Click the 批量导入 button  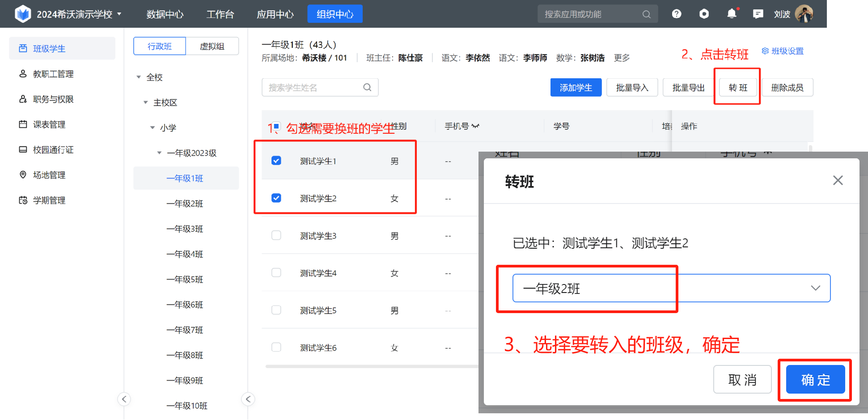pyautogui.click(x=632, y=87)
